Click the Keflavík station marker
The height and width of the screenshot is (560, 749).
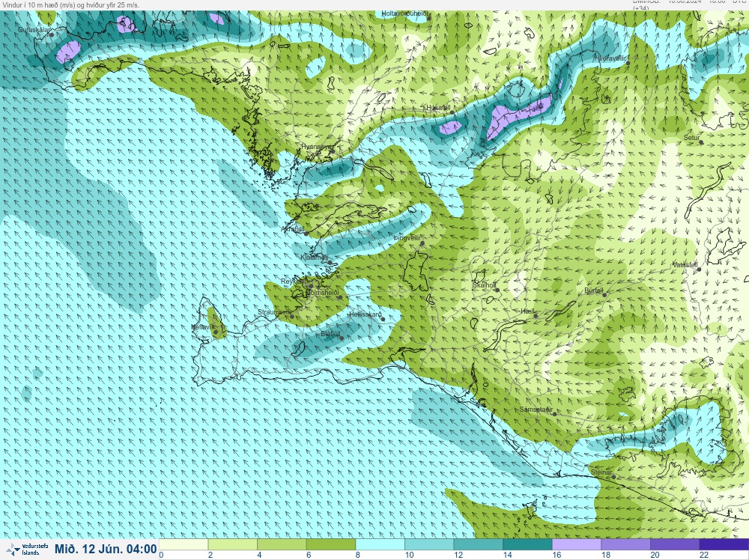coord(216,332)
